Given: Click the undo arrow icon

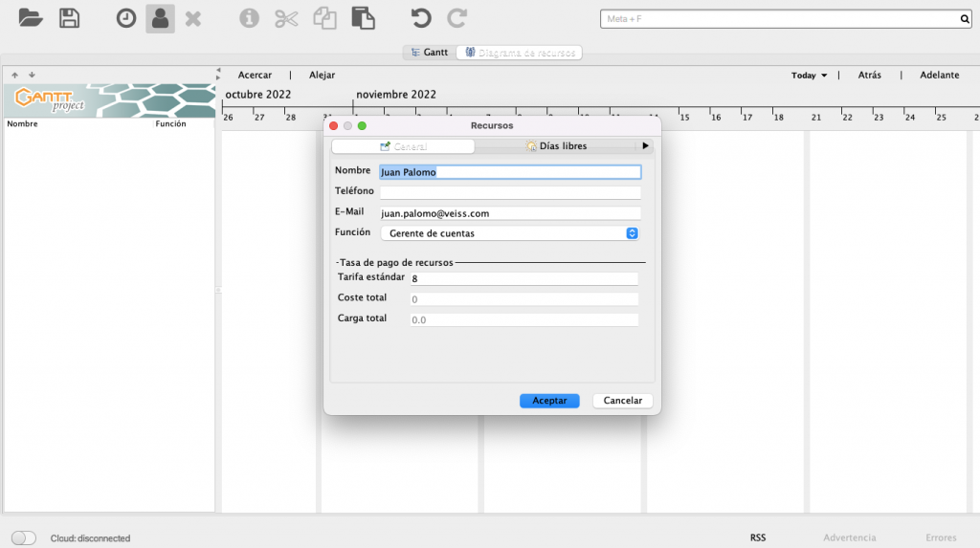Looking at the screenshot, I should point(420,18).
